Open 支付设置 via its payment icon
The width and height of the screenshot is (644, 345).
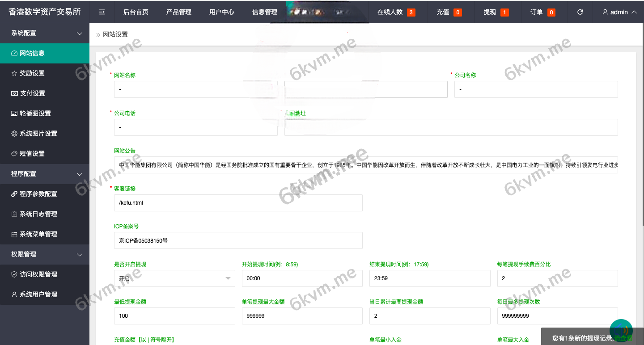click(14, 93)
